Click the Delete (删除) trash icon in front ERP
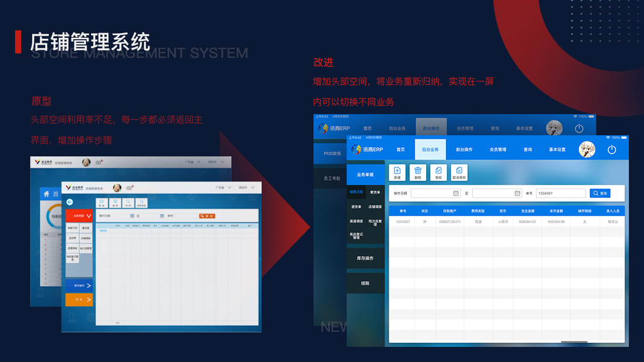This screenshot has width=644, height=362. (418, 173)
